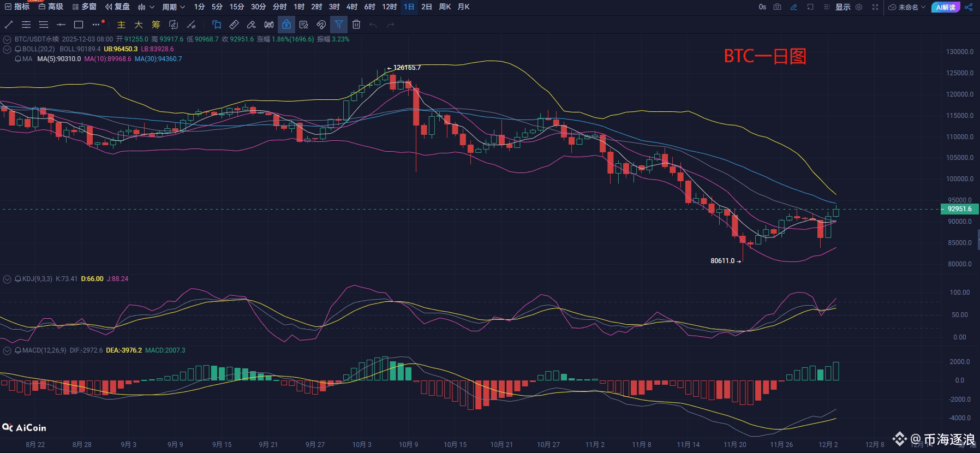Take a chart screenshot with camera icon
This screenshot has height=453, width=980.
778,7
